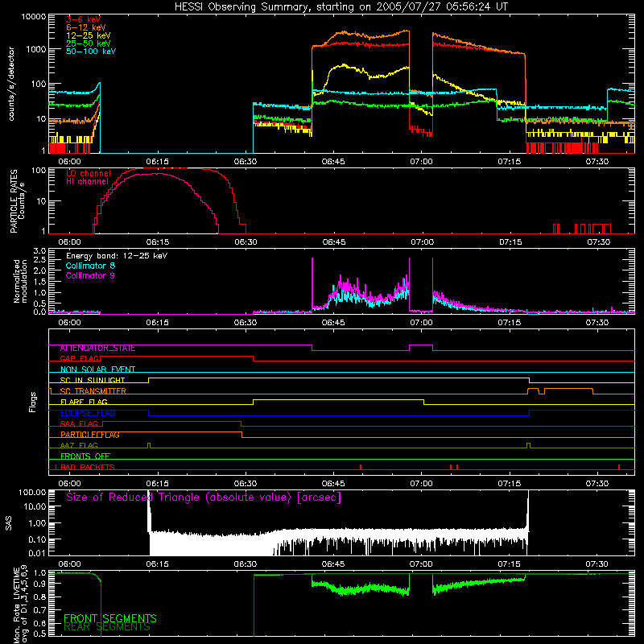The height and width of the screenshot is (644, 644).
Task: Click the AAZ_FLAG pulse near 06:13
Action: [149, 446]
